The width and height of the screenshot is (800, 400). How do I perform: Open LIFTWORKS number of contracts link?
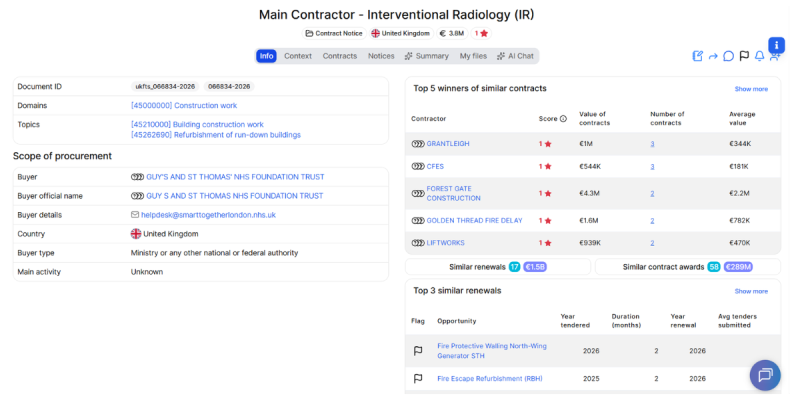[652, 243]
